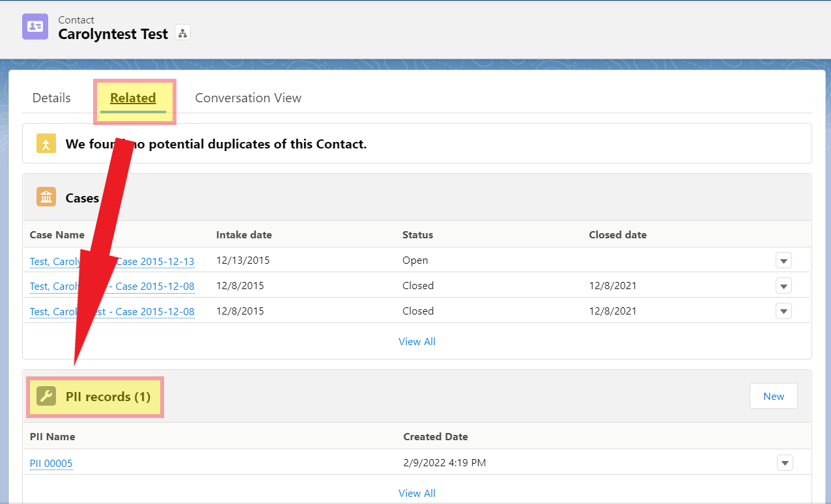Click the orange Cases list icon
The height and width of the screenshot is (504, 831).
click(46, 197)
